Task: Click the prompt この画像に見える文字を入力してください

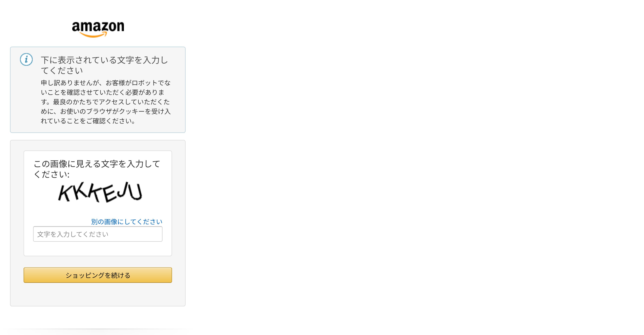Action: point(97,169)
